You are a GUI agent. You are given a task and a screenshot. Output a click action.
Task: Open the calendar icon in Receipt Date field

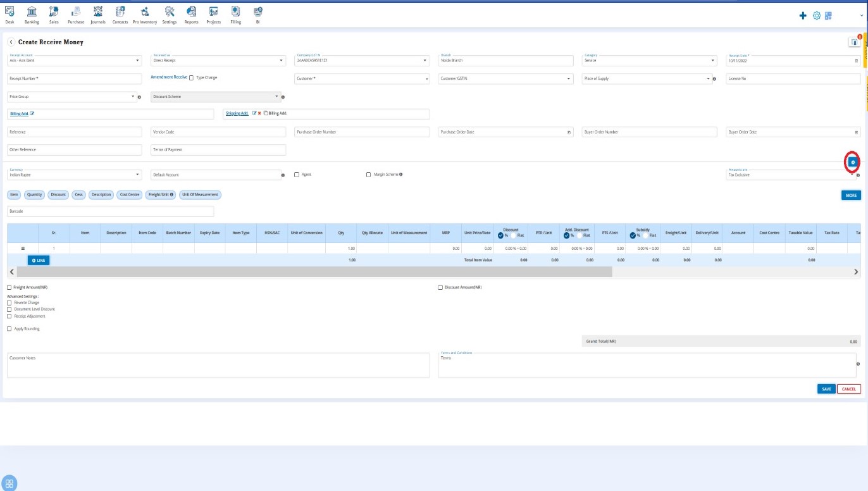(x=857, y=61)
